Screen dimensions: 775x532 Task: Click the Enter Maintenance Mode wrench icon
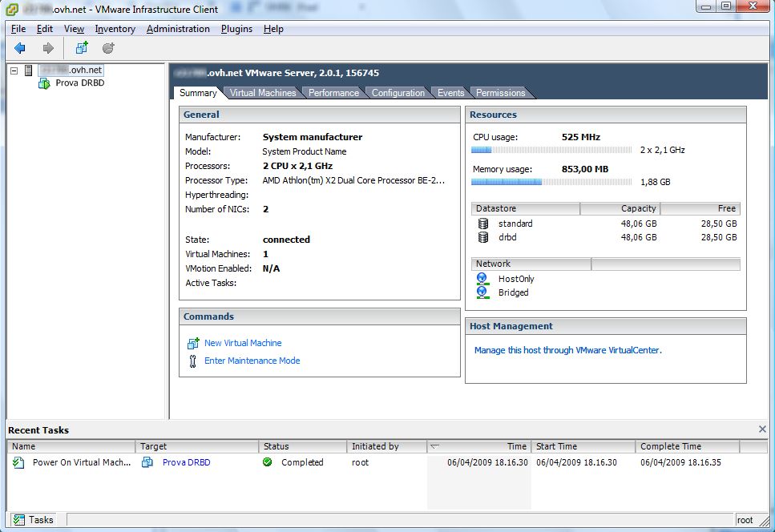(193, 361)
